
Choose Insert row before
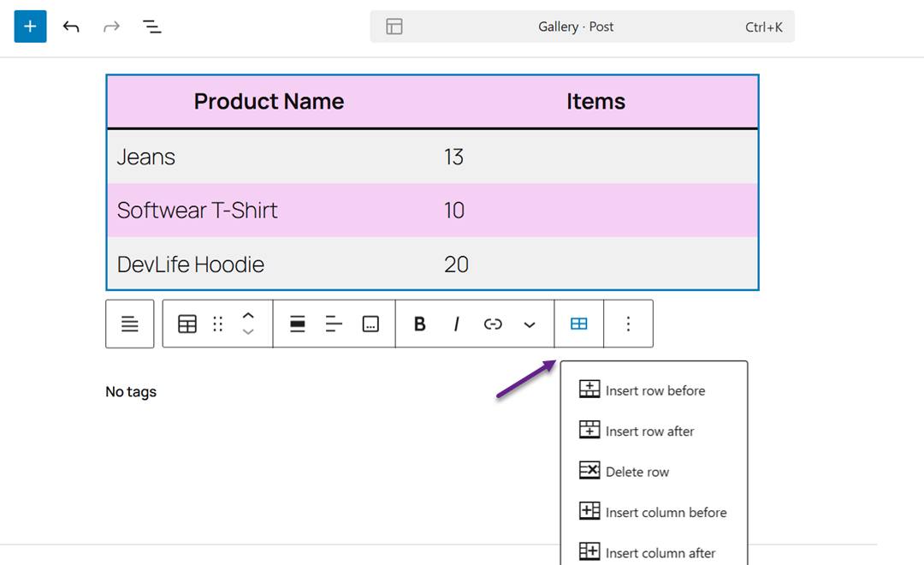tap(654, 390)
